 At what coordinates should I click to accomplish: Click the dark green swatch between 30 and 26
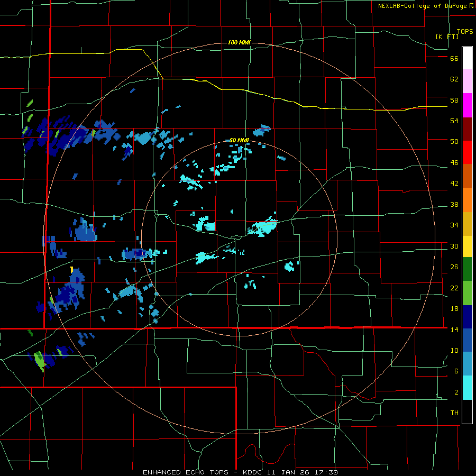467,269
